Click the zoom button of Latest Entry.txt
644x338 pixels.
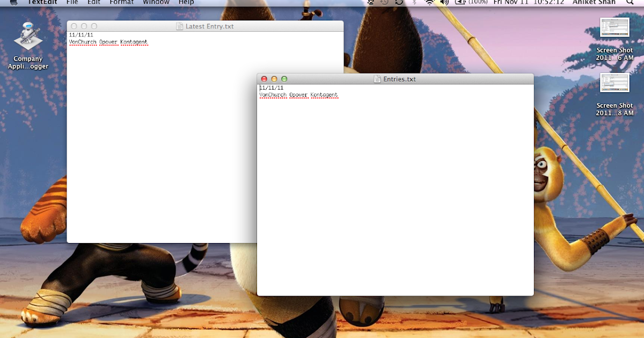pyautogui.click(x=94, y=26)
